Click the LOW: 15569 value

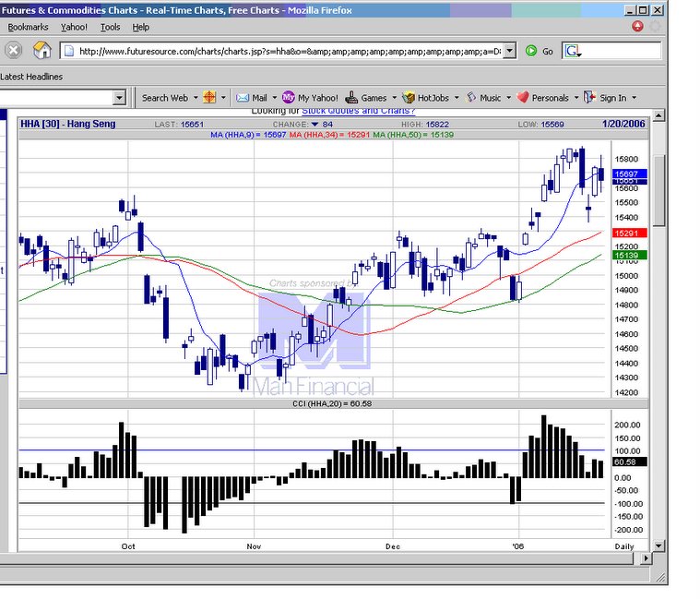coord(541,125)
